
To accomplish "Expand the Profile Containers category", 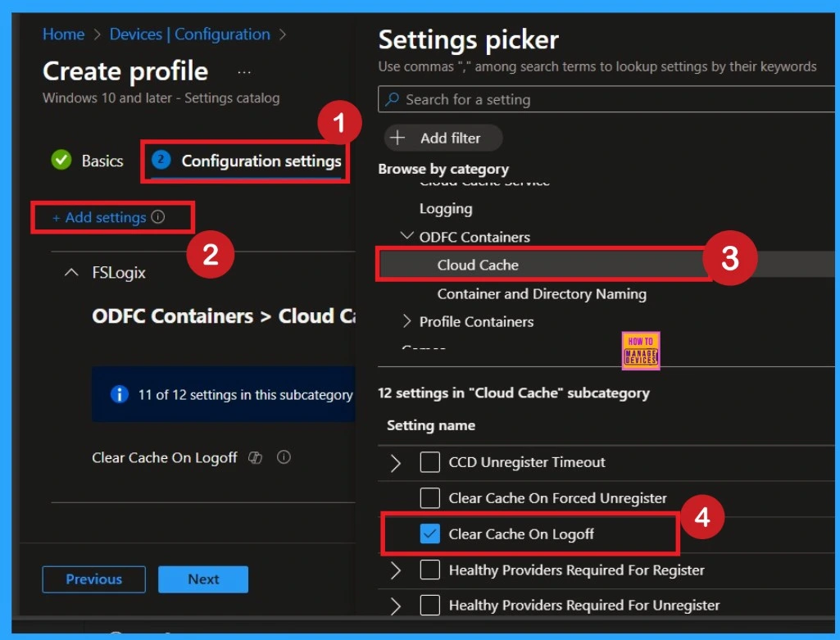I will click(406, 322).
